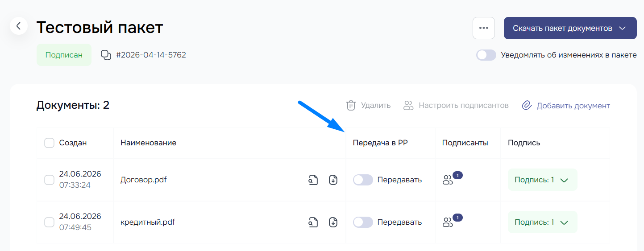Expand Подпись: 1 dropdown for Договор.pdf
Image resolution: width=644 pixels, height=251 pixels.
[543, 180]
